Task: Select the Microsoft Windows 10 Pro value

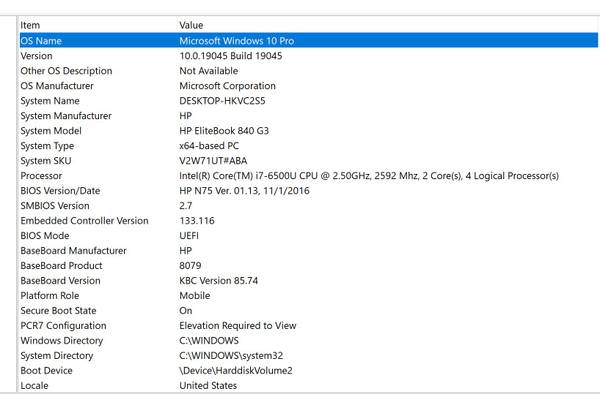Action: tap(236, 41)
